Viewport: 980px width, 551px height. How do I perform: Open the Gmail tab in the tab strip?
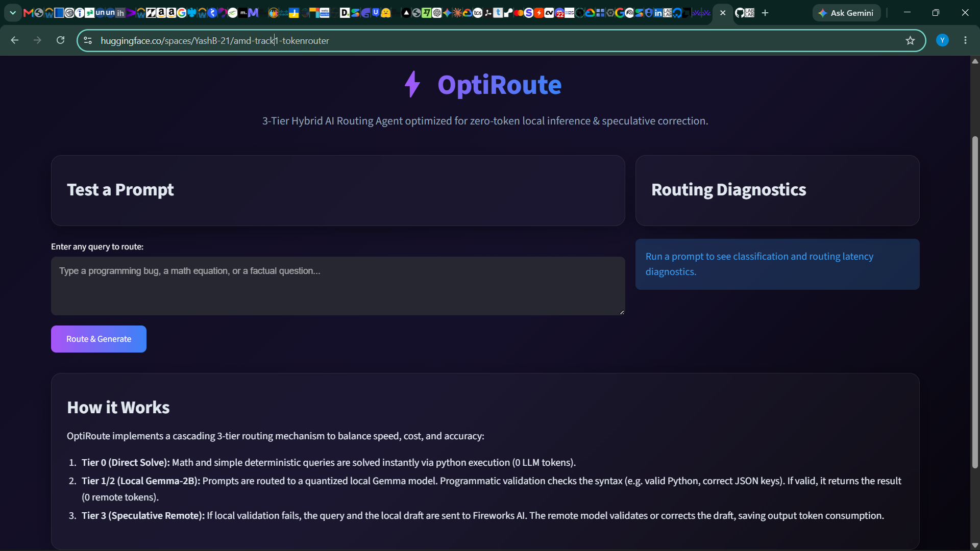28,13
